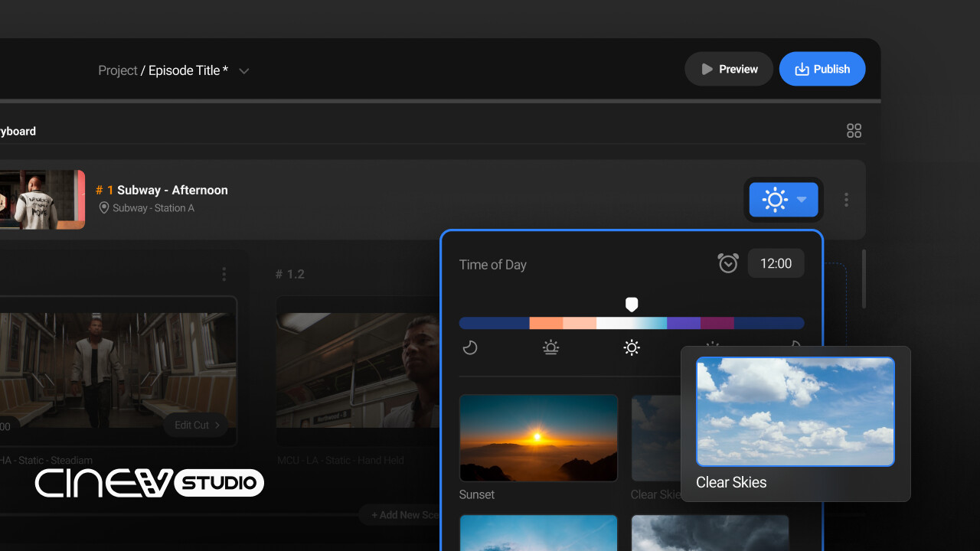
Task: Click the location pin next to Subway - Station A
Action: pyautogui.click(x=104, y=207)
